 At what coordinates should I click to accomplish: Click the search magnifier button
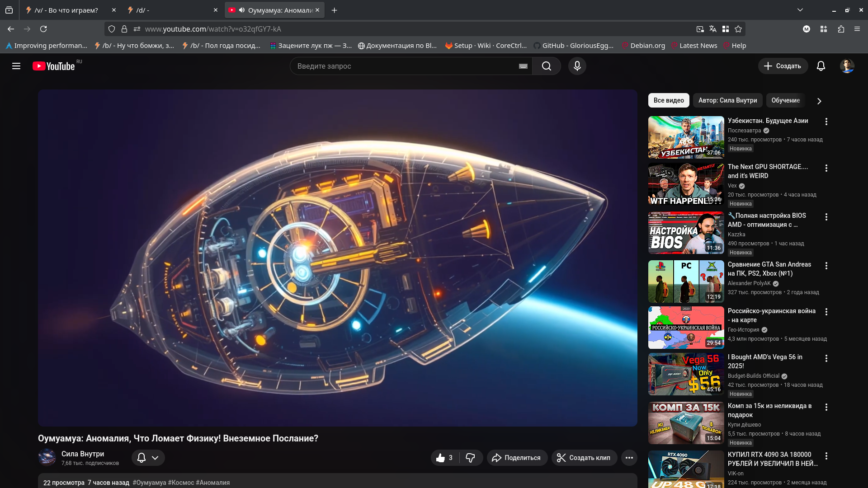click(x=546, y=66)
